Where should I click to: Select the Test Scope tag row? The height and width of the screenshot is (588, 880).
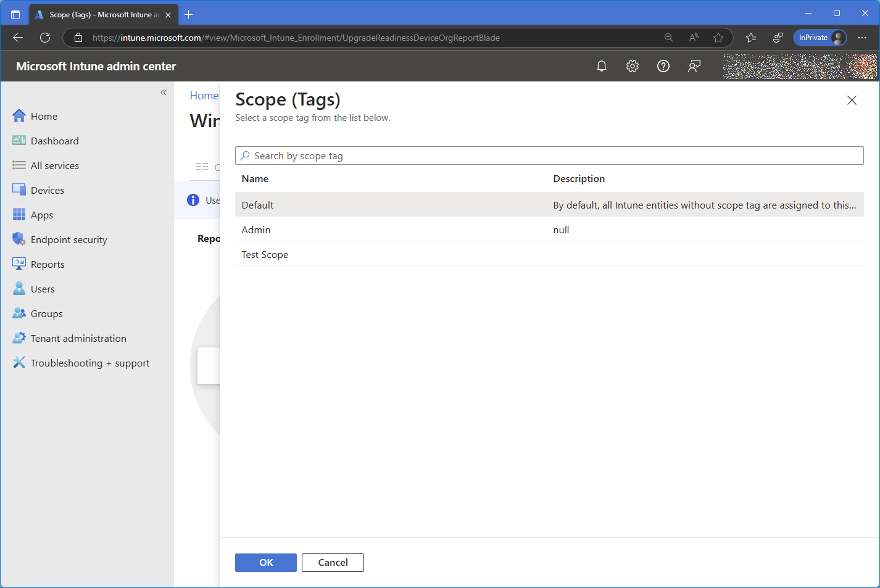pos(265,254)
